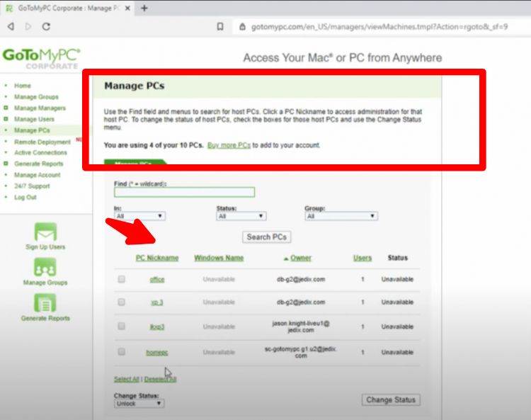Open the homepc PC nickname link
The image size is (531, 420).
(157, 352)
